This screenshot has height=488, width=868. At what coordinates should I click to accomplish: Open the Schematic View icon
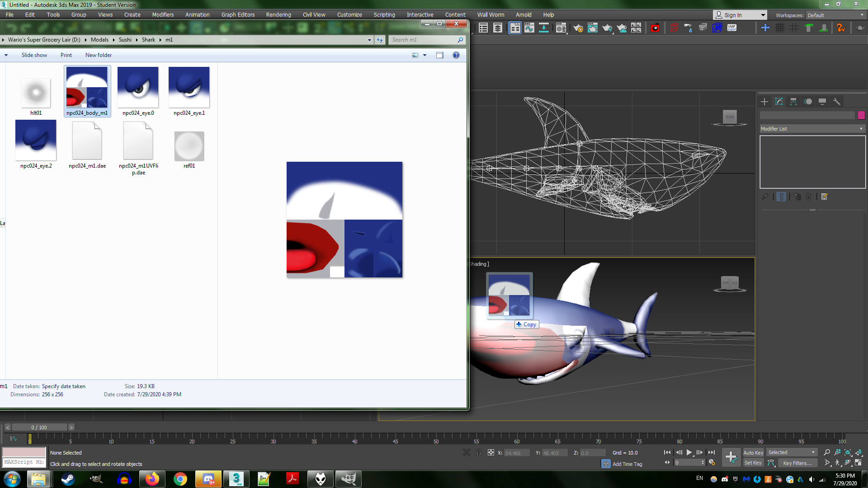click(544, 28)
